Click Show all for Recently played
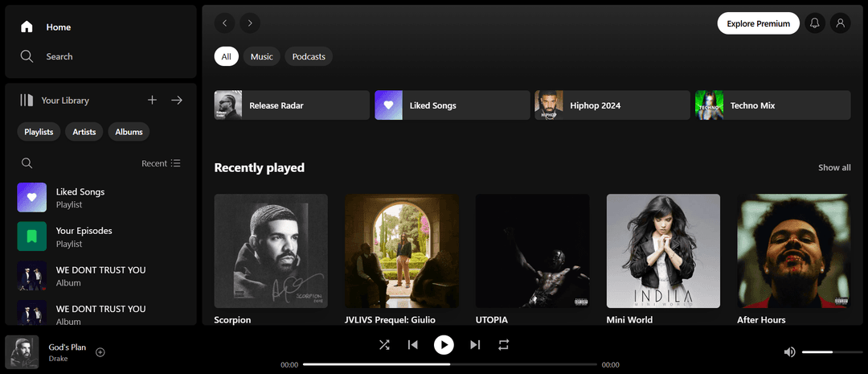868x374 pixels. [x=835, y=167]
